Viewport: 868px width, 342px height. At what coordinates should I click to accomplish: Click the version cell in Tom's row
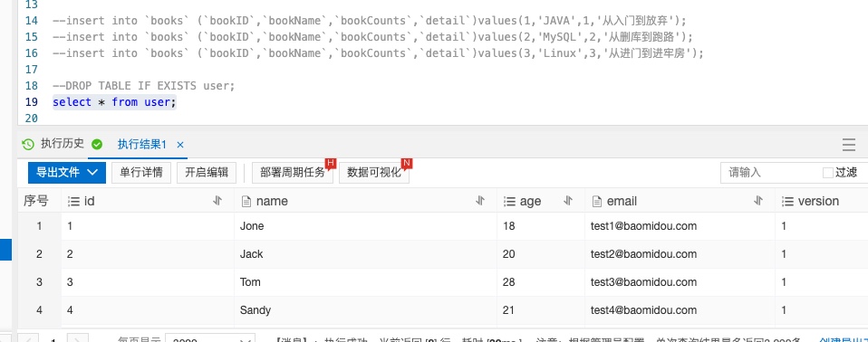[x=822, y=282]
